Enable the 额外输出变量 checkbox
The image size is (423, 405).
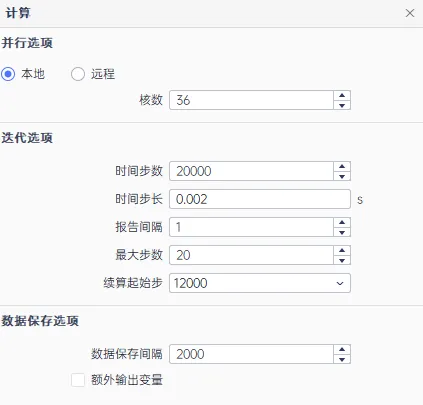[78, 380]
